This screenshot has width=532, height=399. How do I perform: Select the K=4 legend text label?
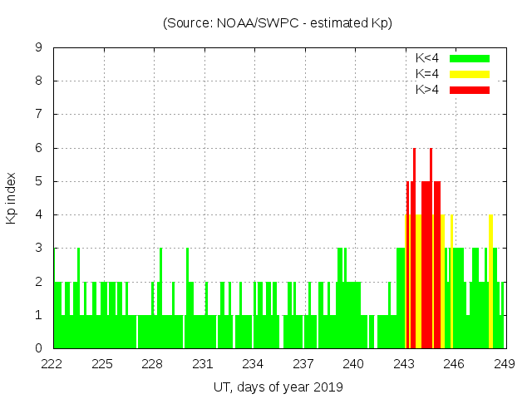(427, 74)
